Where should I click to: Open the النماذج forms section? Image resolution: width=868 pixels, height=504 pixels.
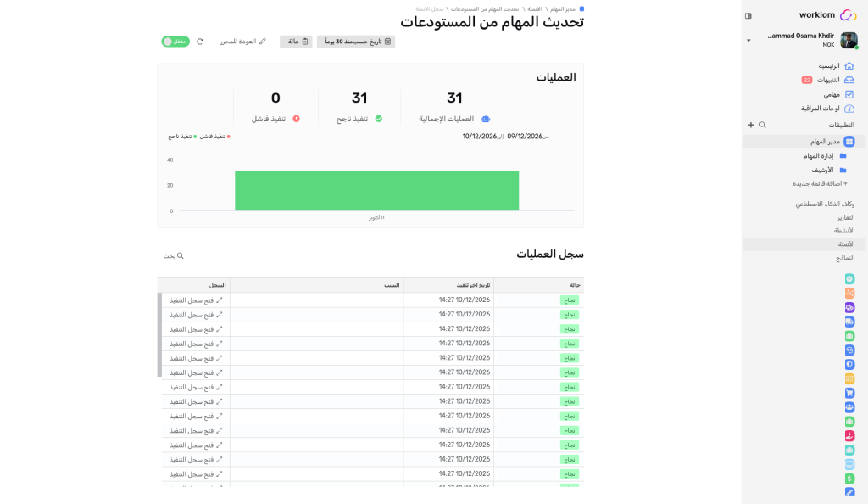pos(845,258)
